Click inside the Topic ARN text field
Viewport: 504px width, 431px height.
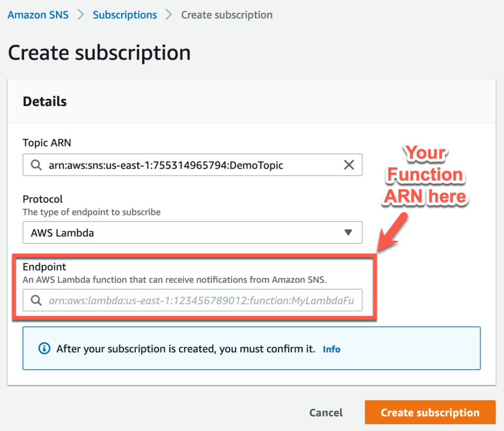pyautogui.click(x=192, y=165)
